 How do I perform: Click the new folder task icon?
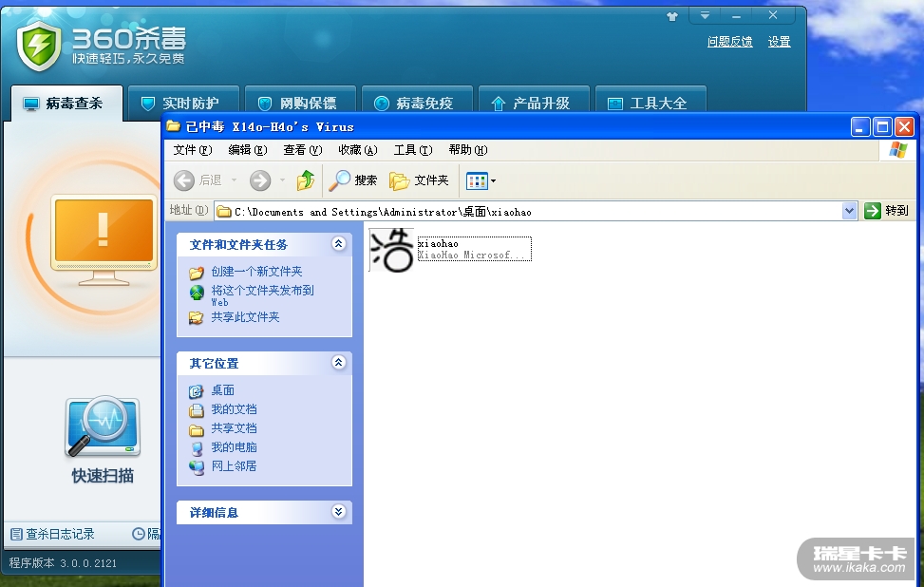(197, 273)
